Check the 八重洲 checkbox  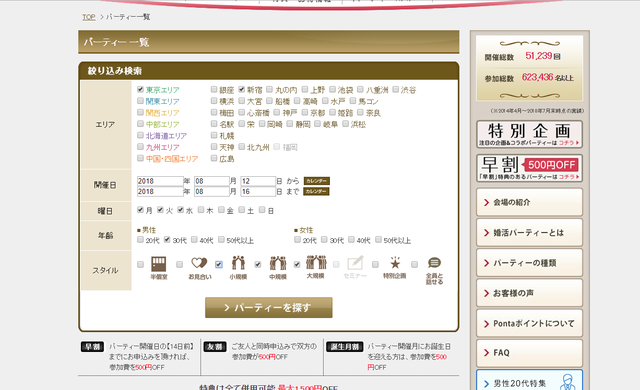tap(360, 89)
